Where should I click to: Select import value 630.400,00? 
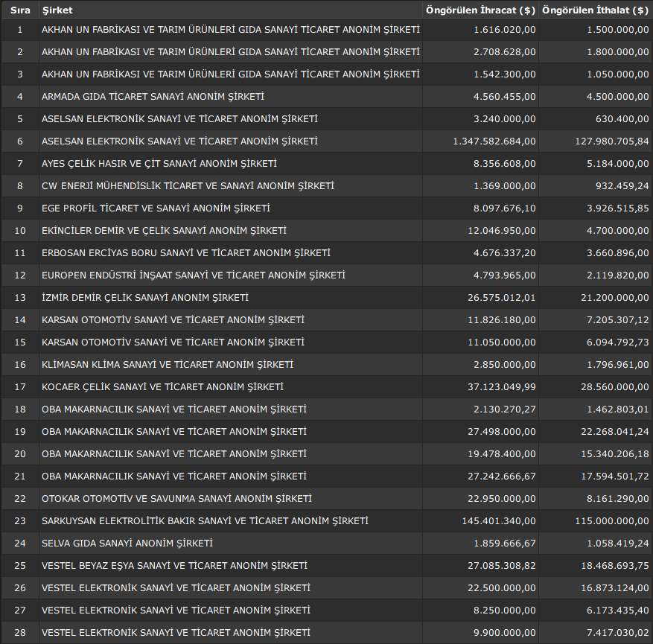pyautogui.click(x=622, y=119)
